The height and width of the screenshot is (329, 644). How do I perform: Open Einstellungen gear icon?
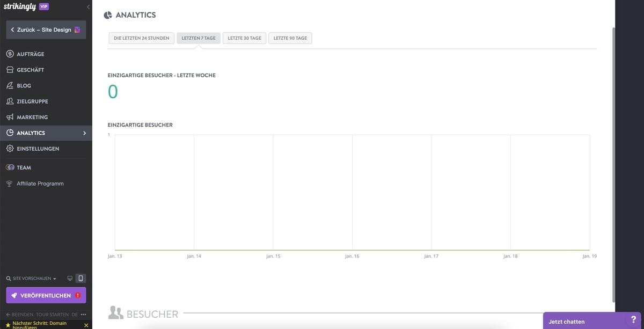click(10, 149)
